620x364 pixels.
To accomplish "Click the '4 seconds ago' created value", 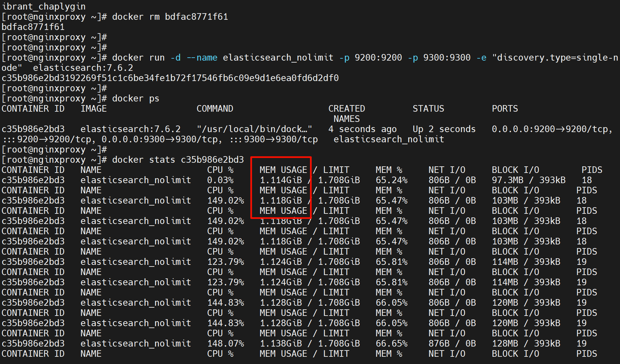I will click(x=362, y=129).
